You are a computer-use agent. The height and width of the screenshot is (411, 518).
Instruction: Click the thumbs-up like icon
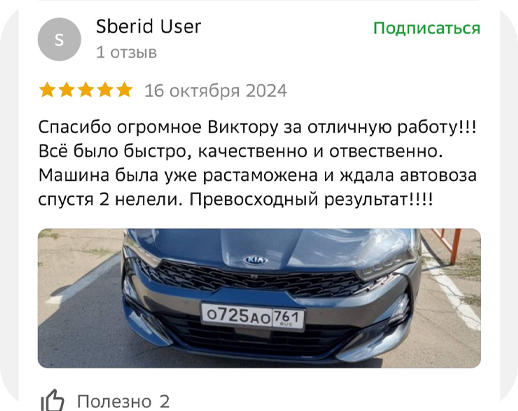pos(52,400)
